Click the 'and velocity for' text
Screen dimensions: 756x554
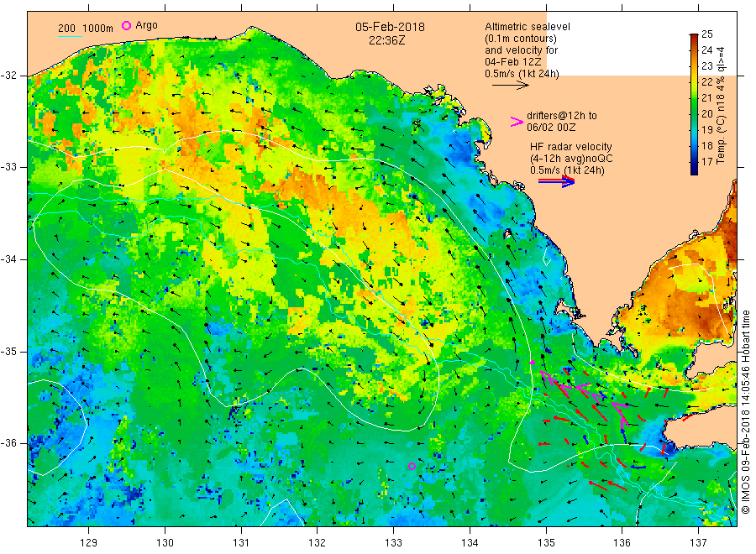521,50
